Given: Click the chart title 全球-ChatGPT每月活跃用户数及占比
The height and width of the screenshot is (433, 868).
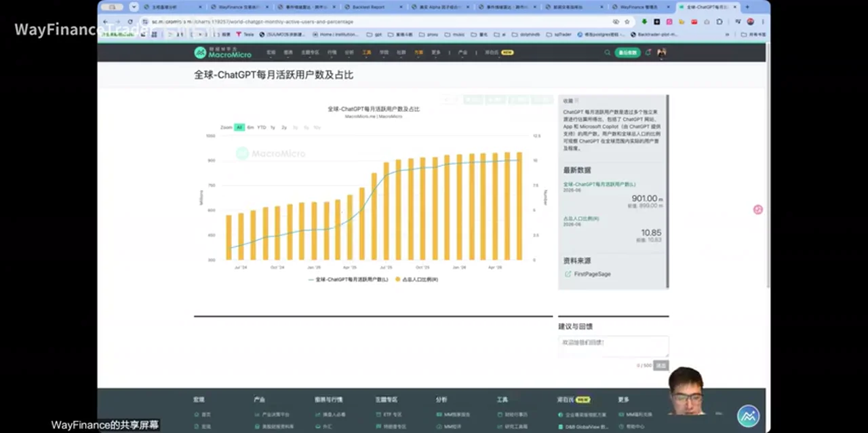Looking at the screenshot, I should [374, 109].
